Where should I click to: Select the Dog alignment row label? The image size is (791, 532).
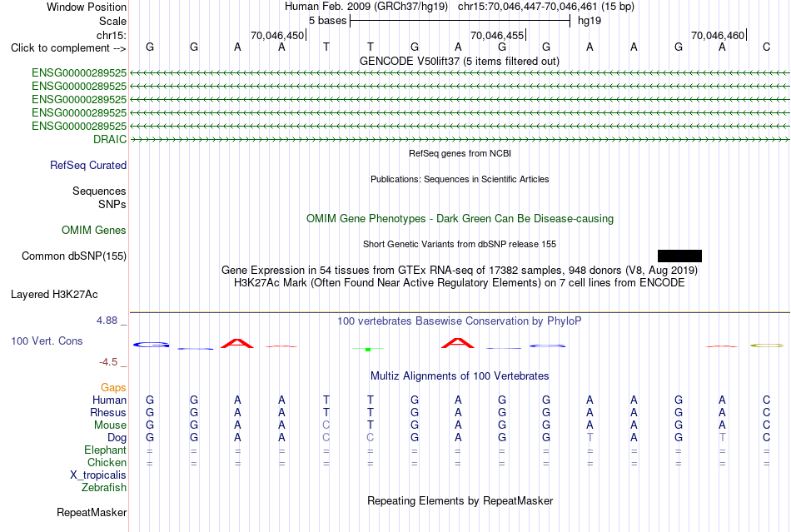(117, 438)
